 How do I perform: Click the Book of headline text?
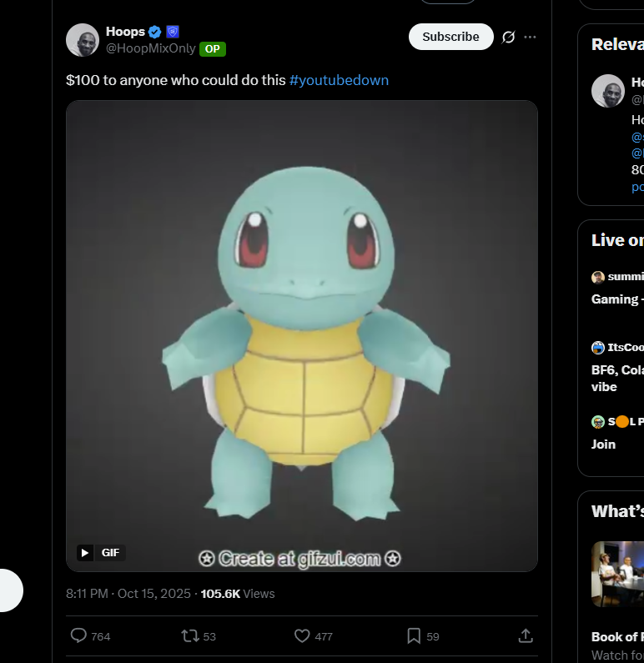click(x=617, y=637)
